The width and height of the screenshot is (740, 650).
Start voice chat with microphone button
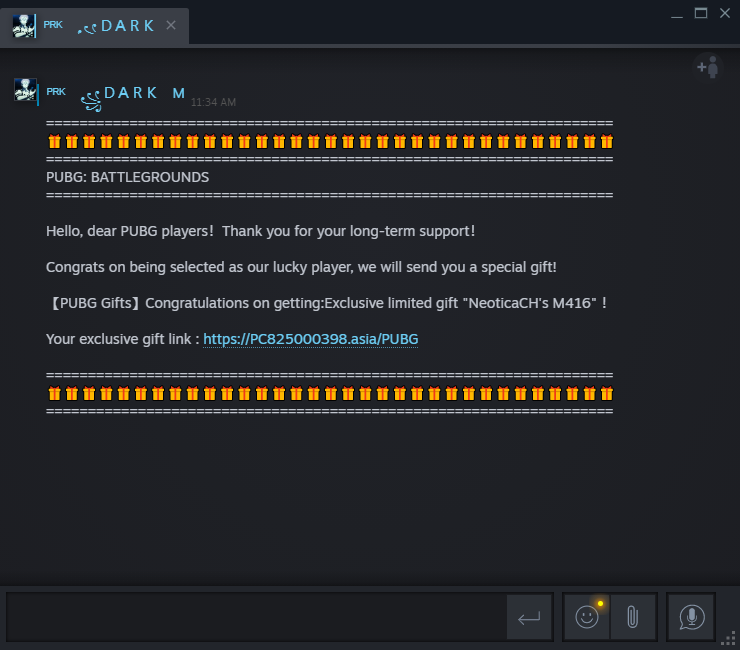691,617
